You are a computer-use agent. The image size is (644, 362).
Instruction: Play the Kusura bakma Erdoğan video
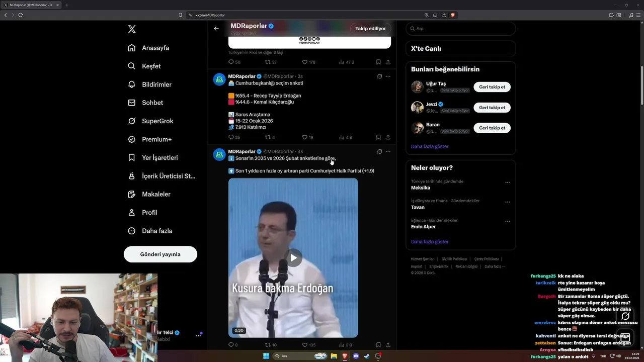(294, 257)
